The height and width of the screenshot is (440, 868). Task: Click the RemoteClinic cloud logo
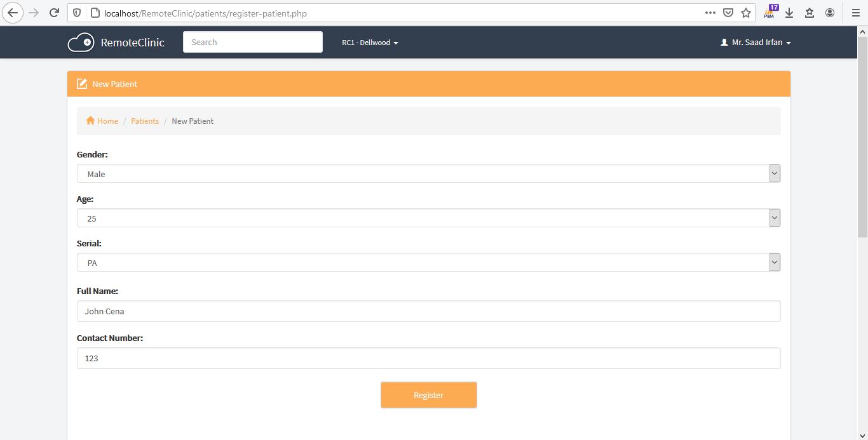[x=81, y=43]
